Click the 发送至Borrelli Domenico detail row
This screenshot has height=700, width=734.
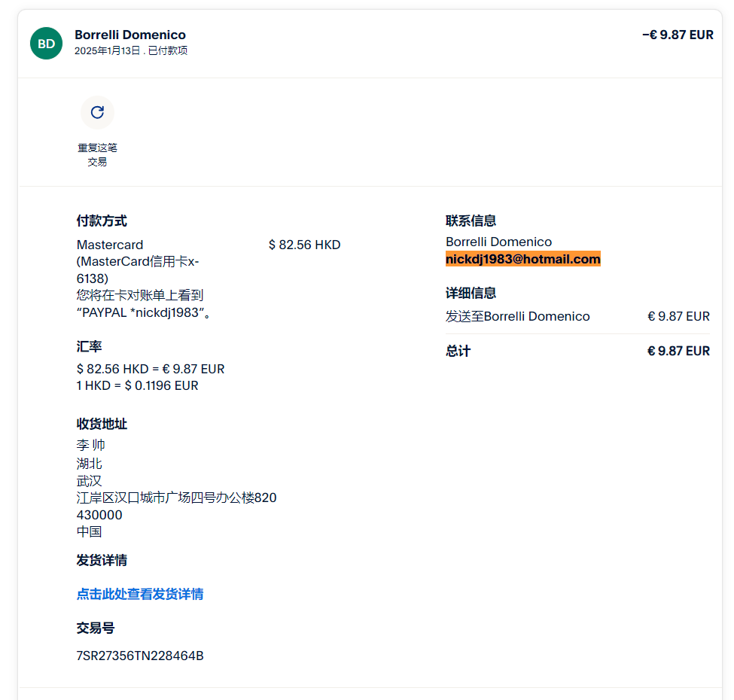point(517,316)
